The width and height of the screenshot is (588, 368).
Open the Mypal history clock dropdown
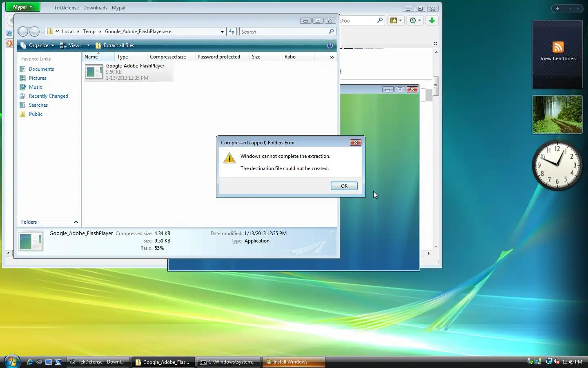(415, 20)
